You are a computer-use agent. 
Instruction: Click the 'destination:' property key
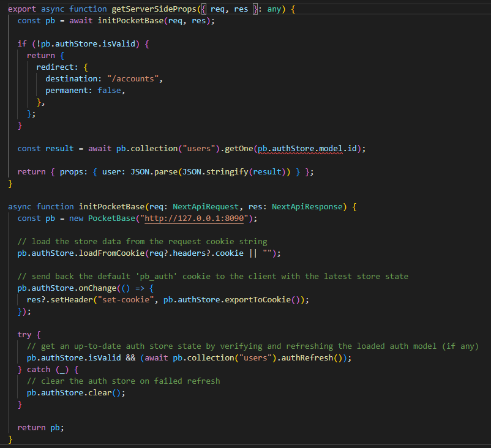click(x=73, y=78)
